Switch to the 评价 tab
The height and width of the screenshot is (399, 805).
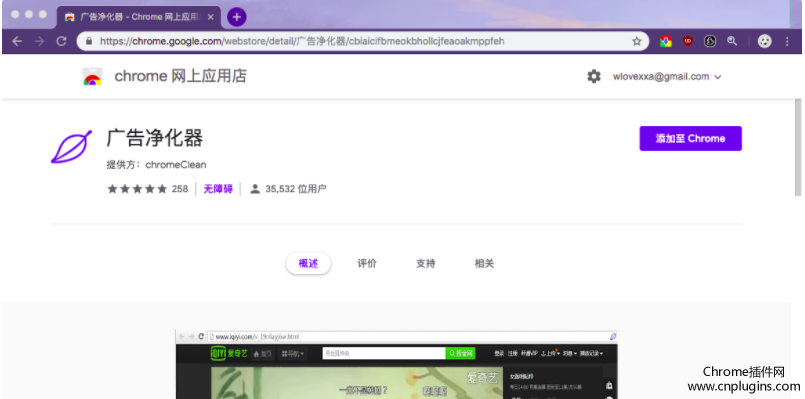(x=367, y=263)
